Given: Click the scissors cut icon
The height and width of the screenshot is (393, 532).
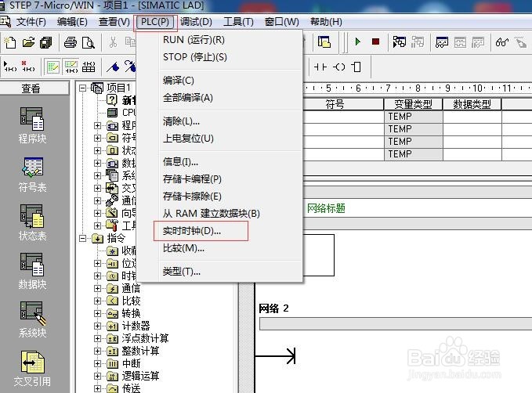Looking at the screenshot, I should tap(113, 42).
